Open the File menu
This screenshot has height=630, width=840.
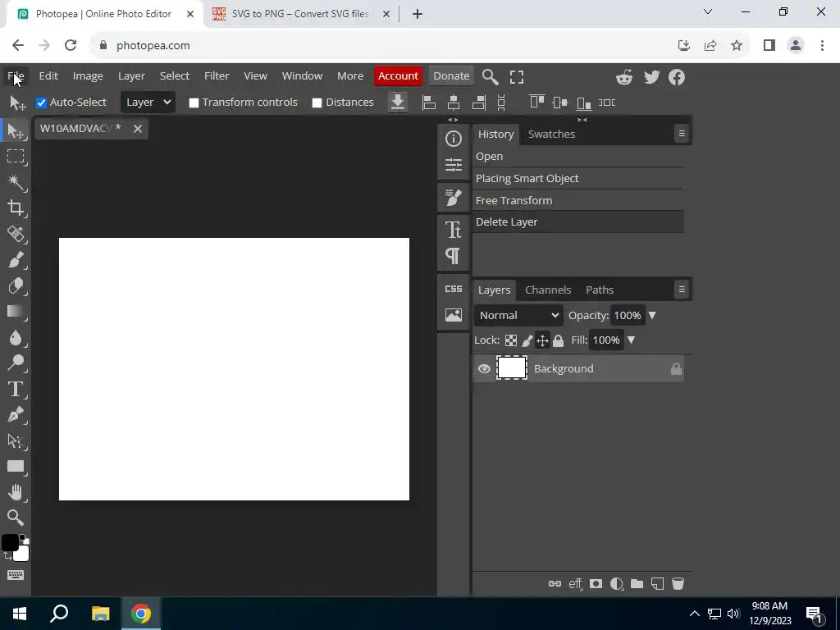[16, 75]
